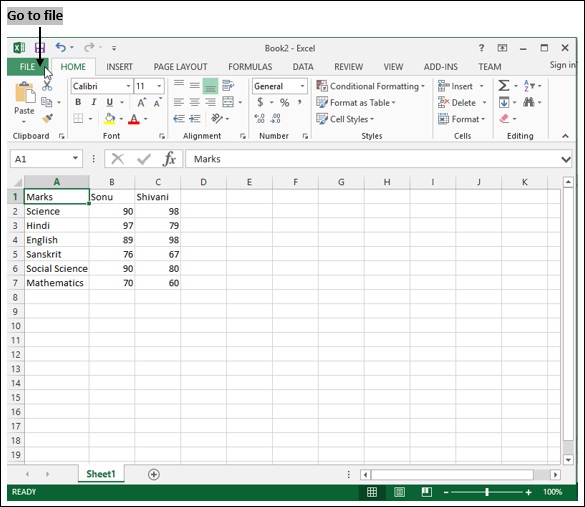Click the zoom slider handle
The image size is (585, 507).
pos(487,492)
